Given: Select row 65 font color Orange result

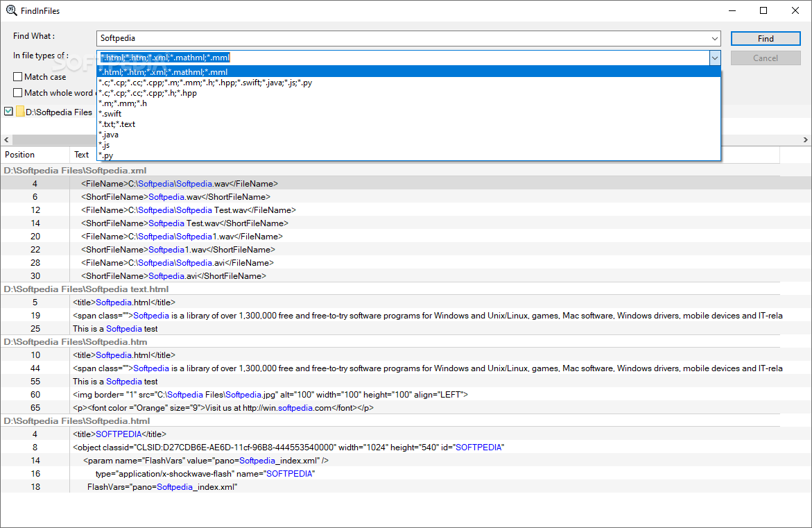Looking at the screenshot, I should click(x=406, y=408).
